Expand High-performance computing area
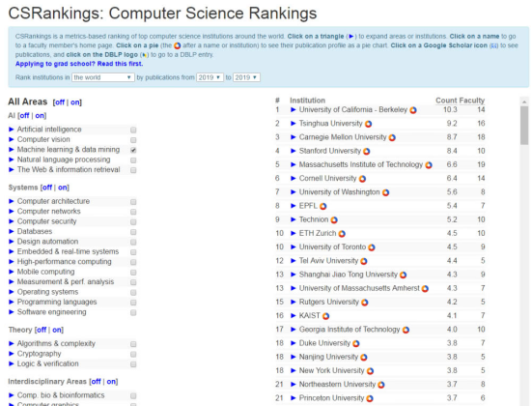The width and height of the screenshot is (532, 406). 12,262
